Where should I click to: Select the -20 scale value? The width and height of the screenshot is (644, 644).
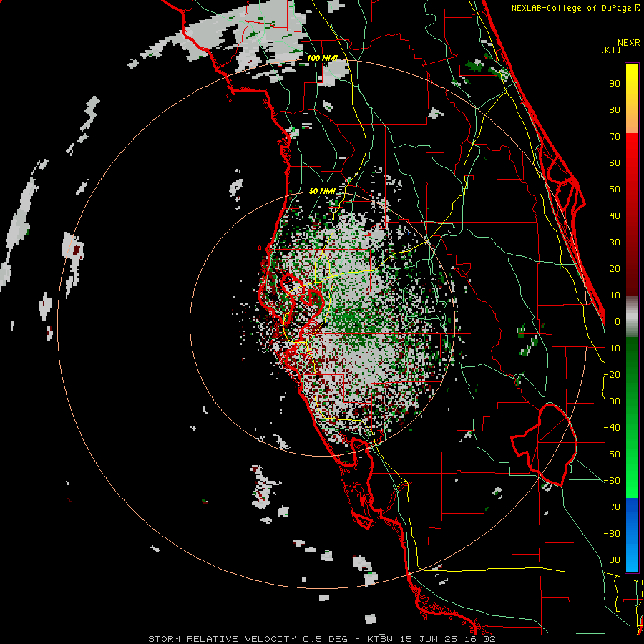coord(612,374)
